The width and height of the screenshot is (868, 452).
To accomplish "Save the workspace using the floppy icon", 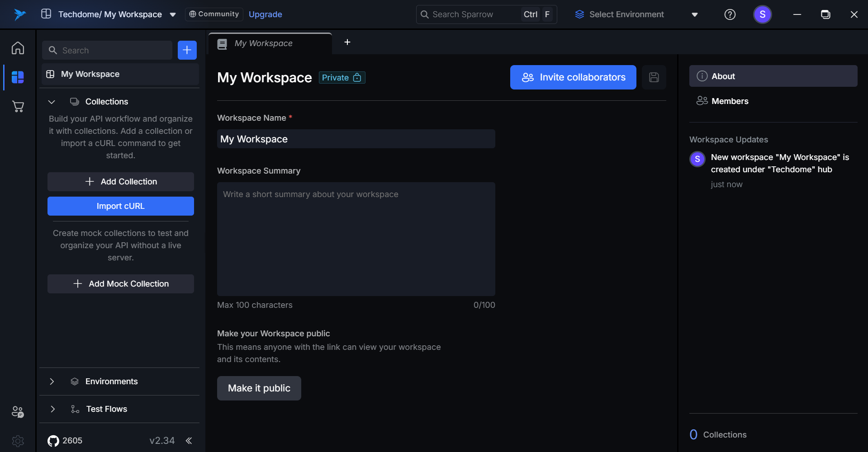I will click(x=654, y=77).
